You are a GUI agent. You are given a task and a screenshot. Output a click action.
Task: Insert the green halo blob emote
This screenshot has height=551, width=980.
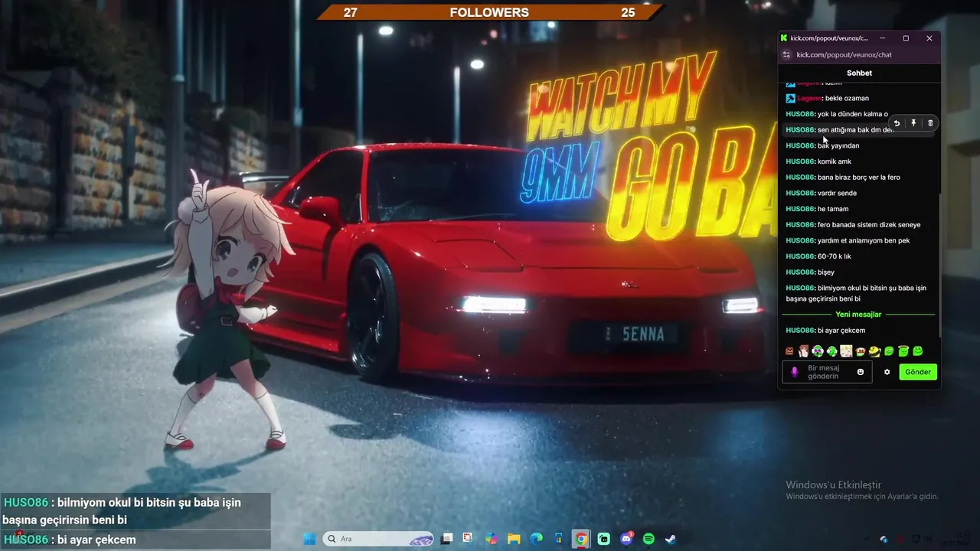[x=903, y=351]
